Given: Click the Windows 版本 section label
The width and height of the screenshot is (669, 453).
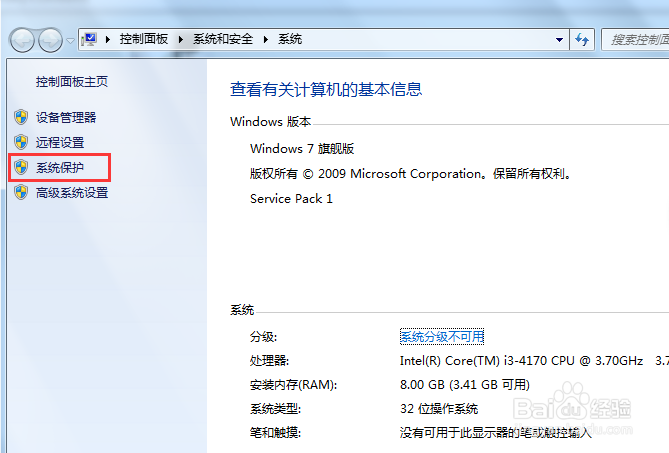Looking at the screenshot, I should pos(271,122).
